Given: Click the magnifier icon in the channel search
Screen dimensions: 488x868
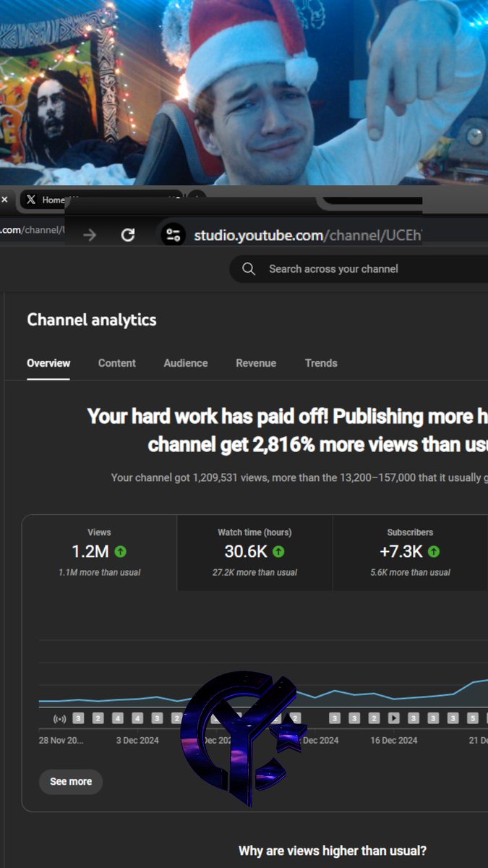Looking at the screenshot, I should 249,269.
